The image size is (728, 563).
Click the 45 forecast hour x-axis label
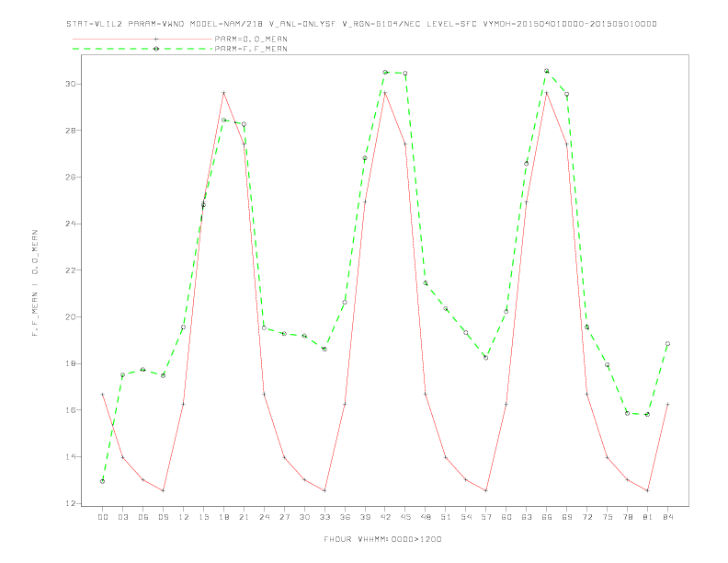(405, 517)
